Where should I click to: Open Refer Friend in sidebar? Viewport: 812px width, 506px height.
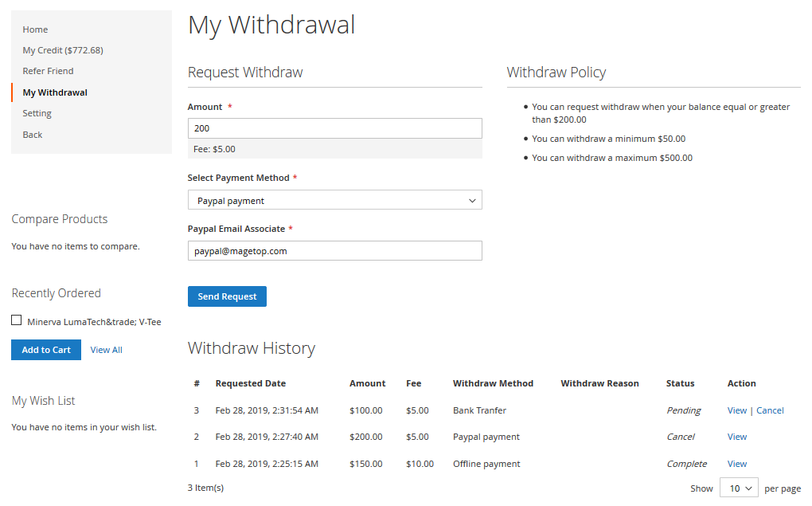48,71
